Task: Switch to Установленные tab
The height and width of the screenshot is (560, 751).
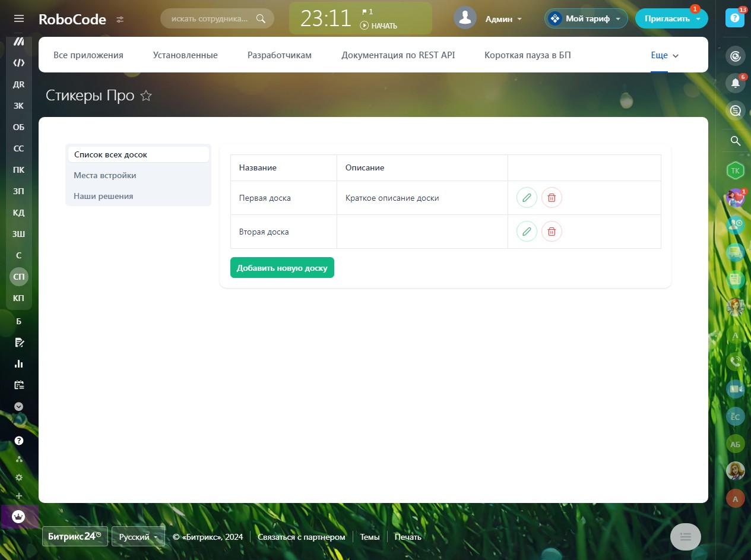Action: [x=185, y=55]
